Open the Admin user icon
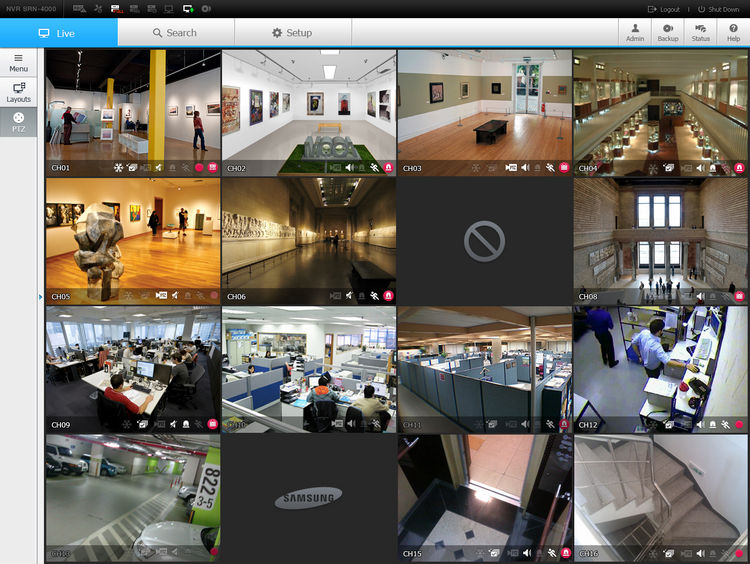Image resolution: width=750 pixels, height=564 pixels. tap(634, 32)
